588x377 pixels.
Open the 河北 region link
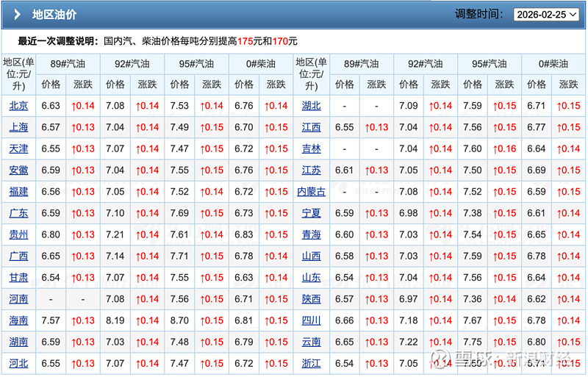[x=18, y=363]
